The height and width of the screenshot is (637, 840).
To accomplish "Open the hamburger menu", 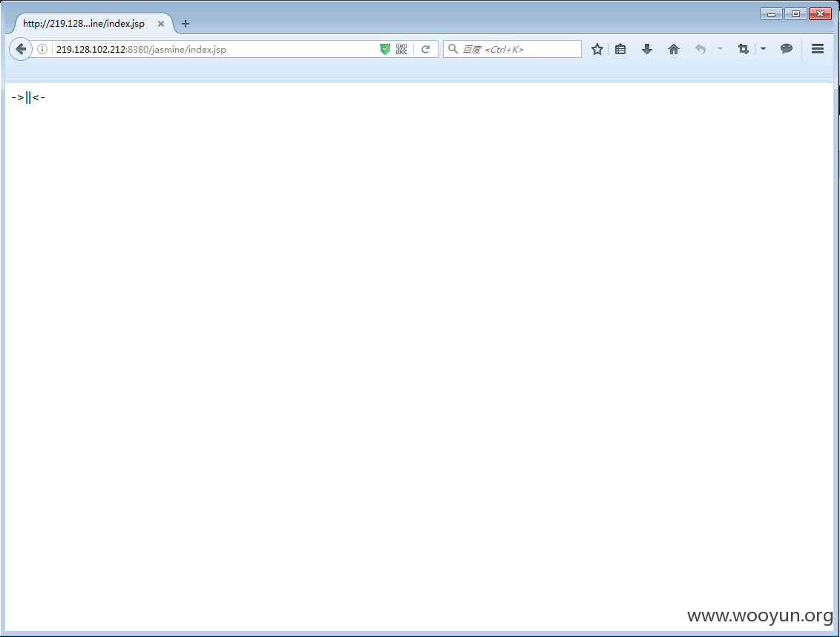I will coord(818,49).
